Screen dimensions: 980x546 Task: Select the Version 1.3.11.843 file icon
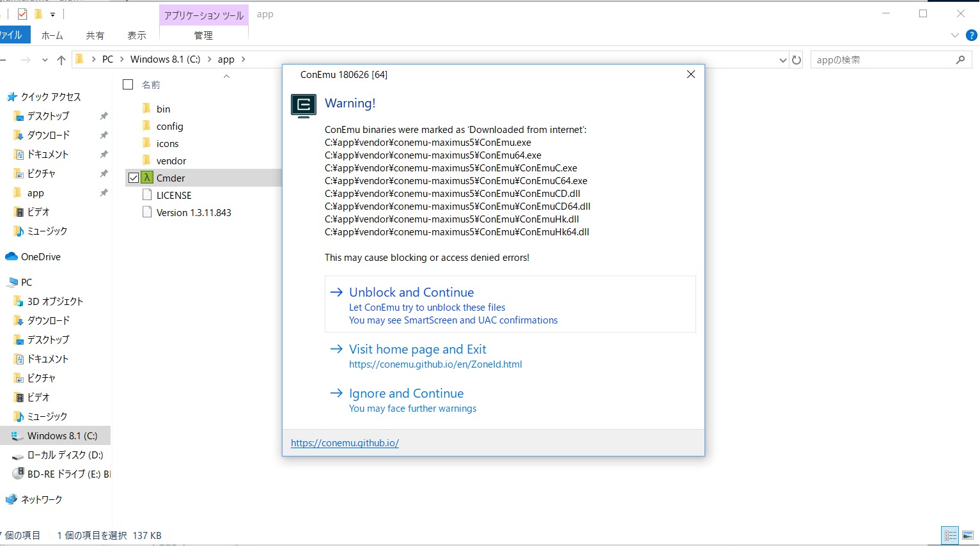tap(147, 212)
